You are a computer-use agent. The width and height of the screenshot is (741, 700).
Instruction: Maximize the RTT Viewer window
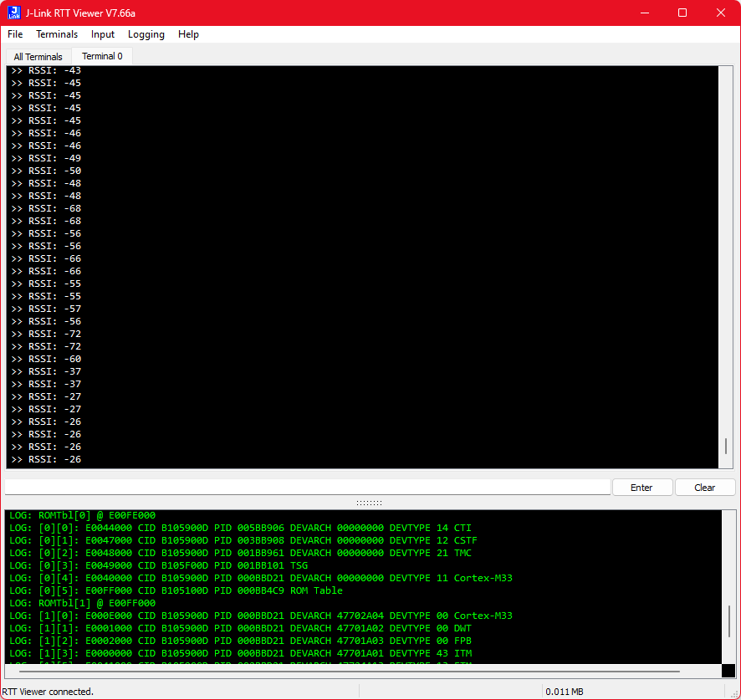[x=682, y=13]
